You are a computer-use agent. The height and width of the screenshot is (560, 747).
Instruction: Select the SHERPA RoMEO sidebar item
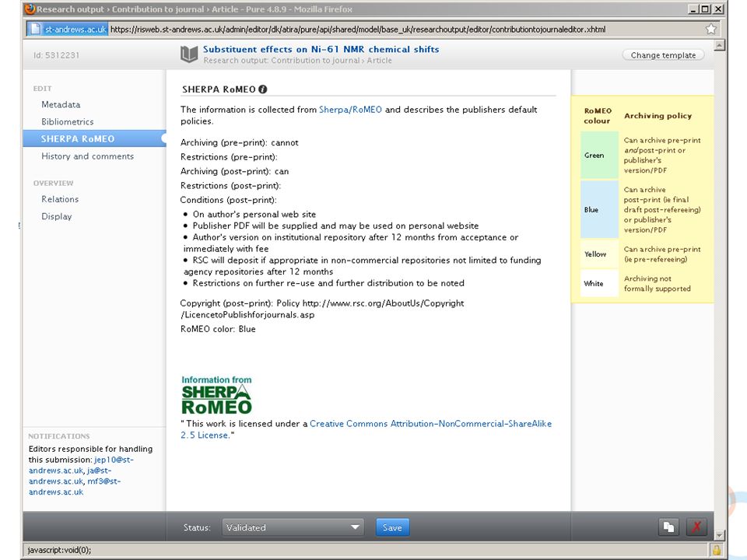click(x=94, y=138)
